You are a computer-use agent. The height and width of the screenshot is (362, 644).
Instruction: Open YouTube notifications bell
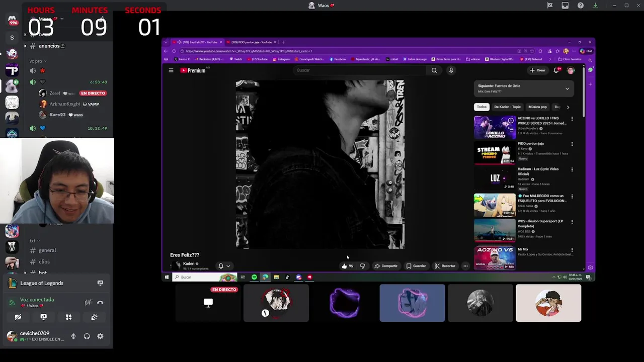(x=556, y=70)
